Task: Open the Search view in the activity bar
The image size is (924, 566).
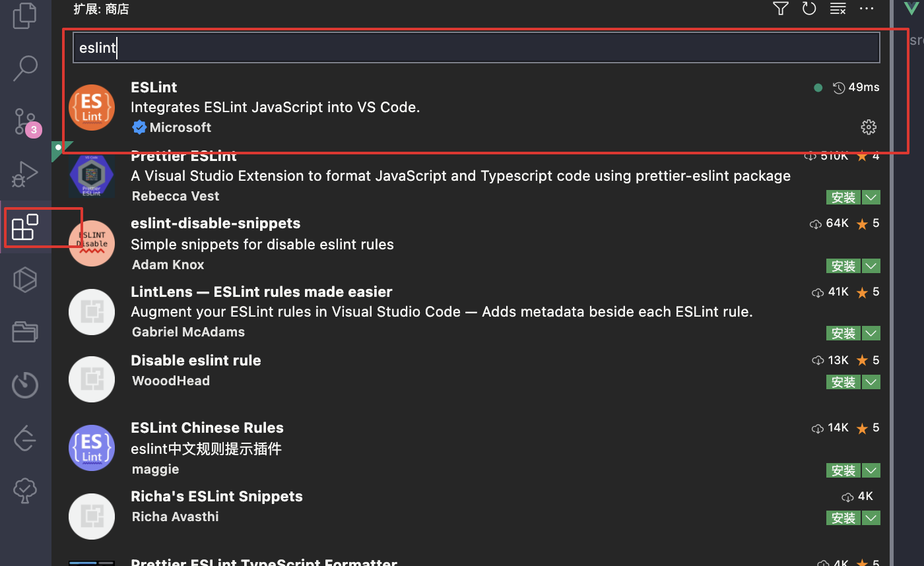Action: [25, 67]
